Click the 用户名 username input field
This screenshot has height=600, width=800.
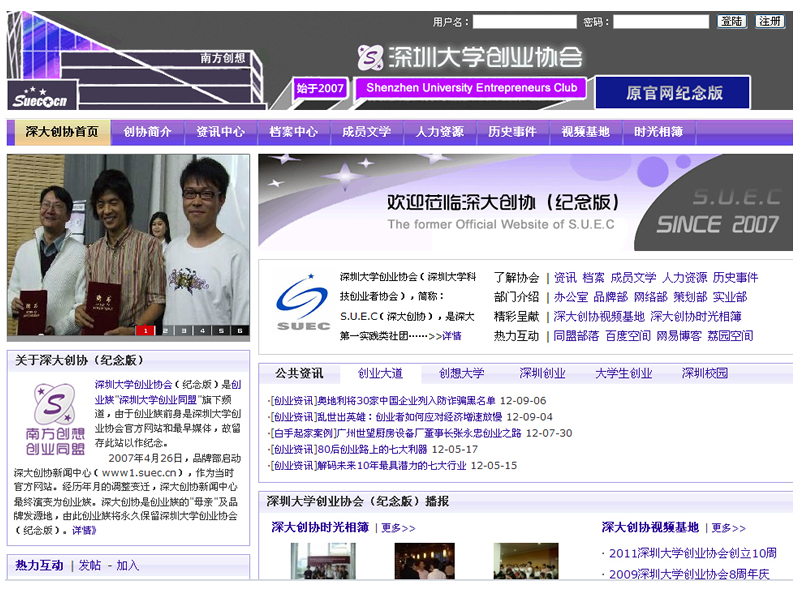524,21
